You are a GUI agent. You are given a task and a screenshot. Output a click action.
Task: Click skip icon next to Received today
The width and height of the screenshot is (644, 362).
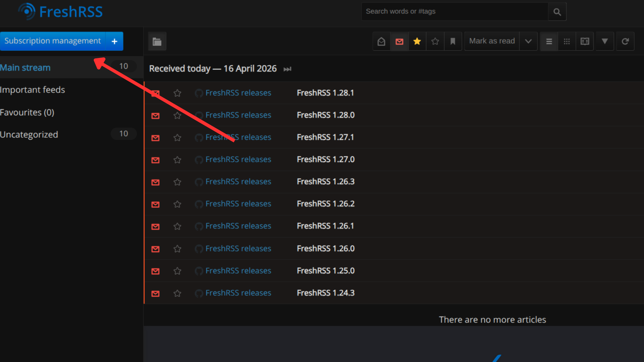(287, 69)
